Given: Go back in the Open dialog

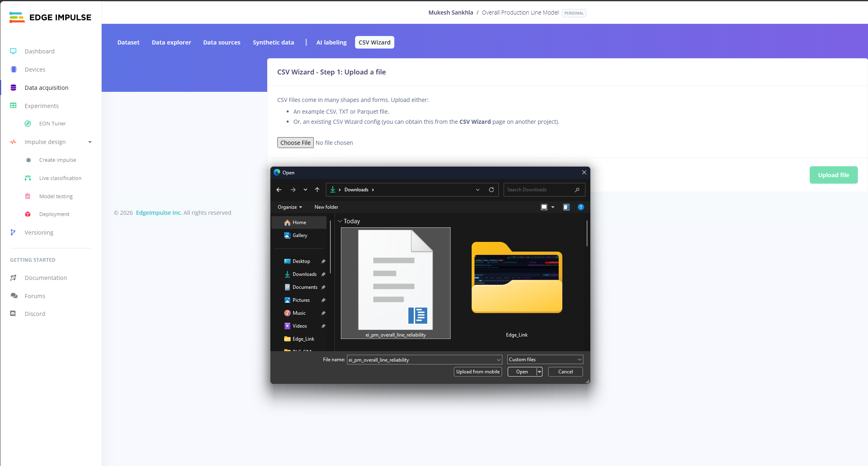Looking at the screenshot, I should [279, 190].
